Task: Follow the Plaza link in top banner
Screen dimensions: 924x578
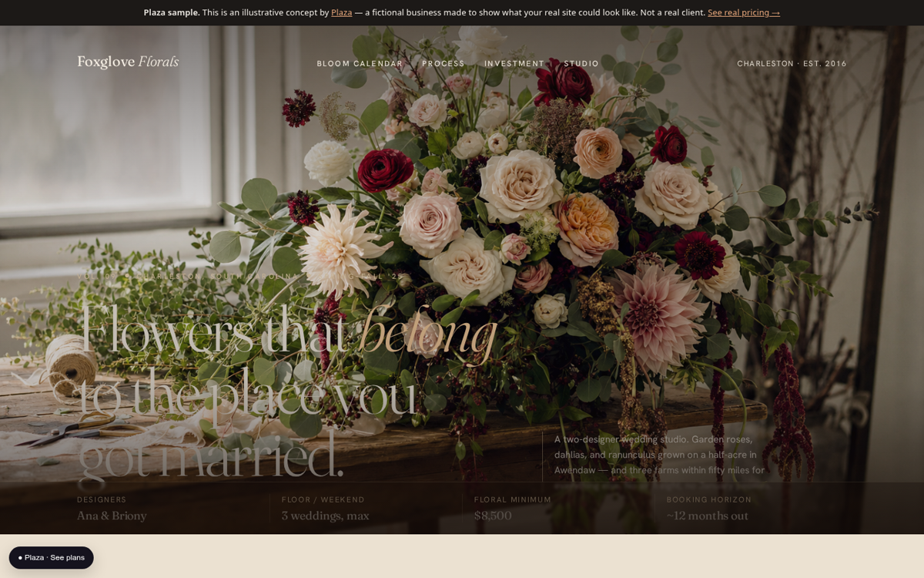Action: [342, 12]
